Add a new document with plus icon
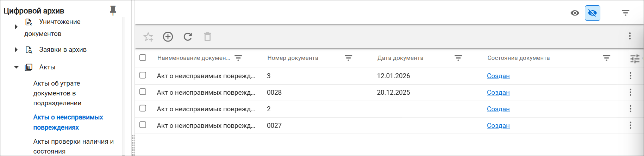 (x=168, y=37)
